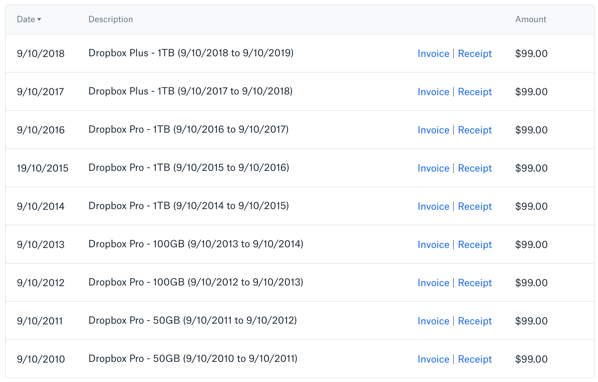
Task: Open Receipt for 9/10/2016 payment
Action: (475, 130)
